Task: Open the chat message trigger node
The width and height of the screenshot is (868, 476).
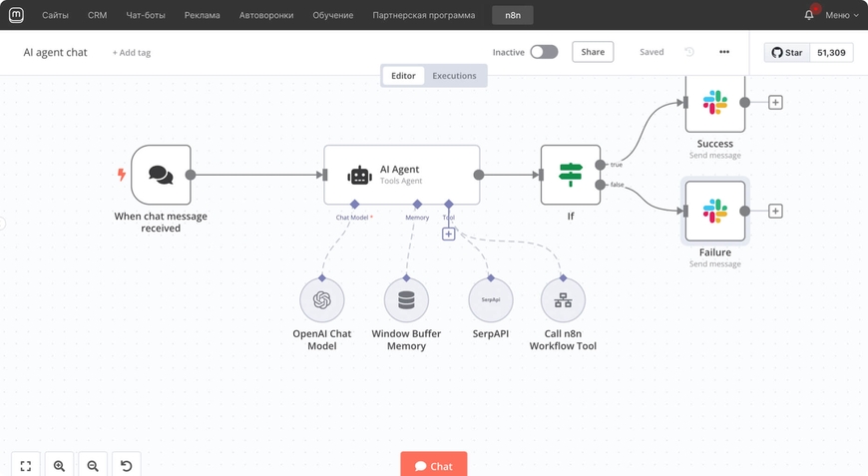Action: click(x=161, y=175)
